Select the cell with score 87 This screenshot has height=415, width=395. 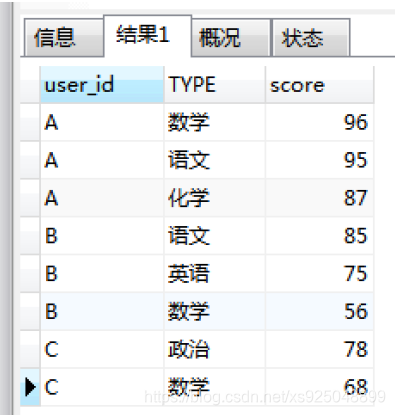320,198
